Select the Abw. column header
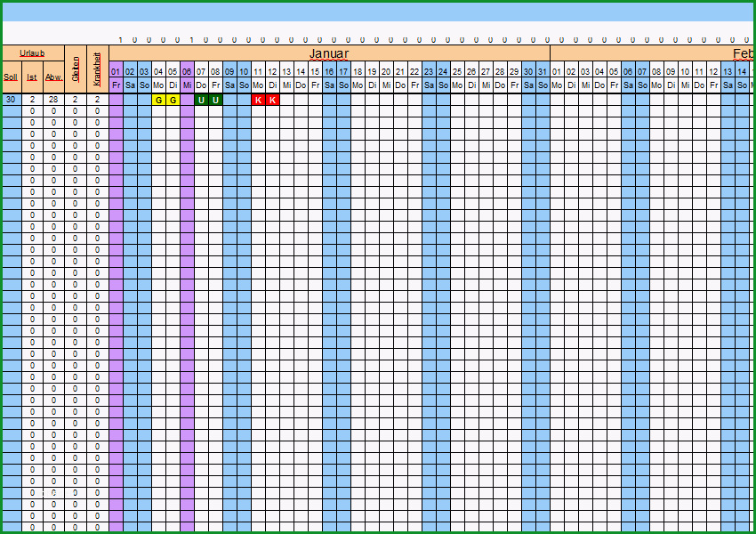The image size is (756, 534). pos(53,77)
